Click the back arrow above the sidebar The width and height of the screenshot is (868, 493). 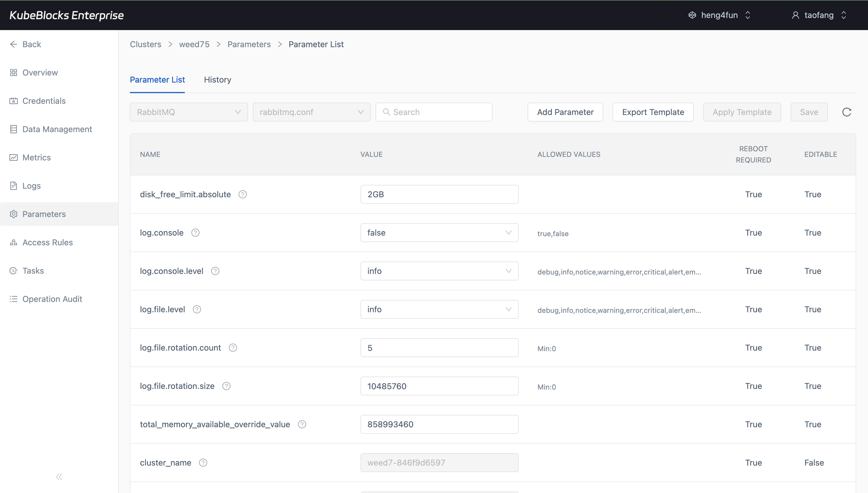(x=14, y=44)
